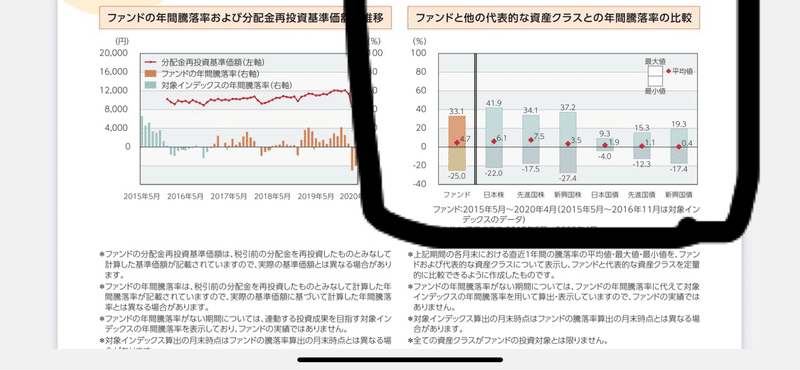Click the 最大値 legend label
The image size is (800, 370).
655,61
